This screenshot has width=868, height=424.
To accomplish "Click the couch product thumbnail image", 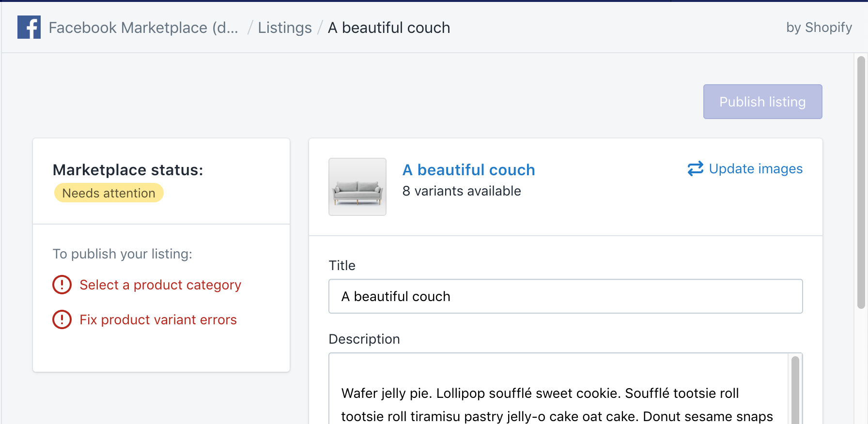I will tap(357, 187).
